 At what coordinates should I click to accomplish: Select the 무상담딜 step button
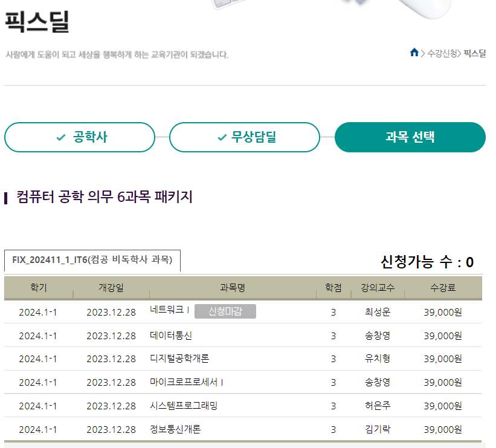pyautogui.click(x=245, y=137)
